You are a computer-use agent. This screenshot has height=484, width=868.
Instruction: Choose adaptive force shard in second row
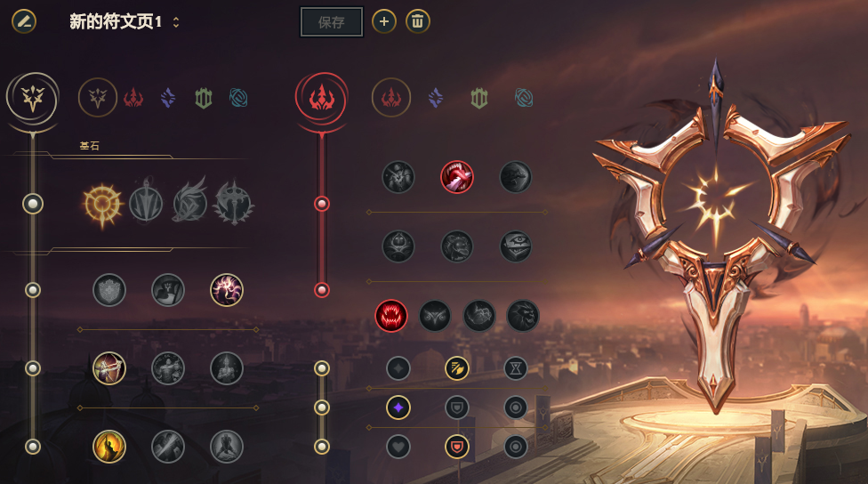pos(398,407)
